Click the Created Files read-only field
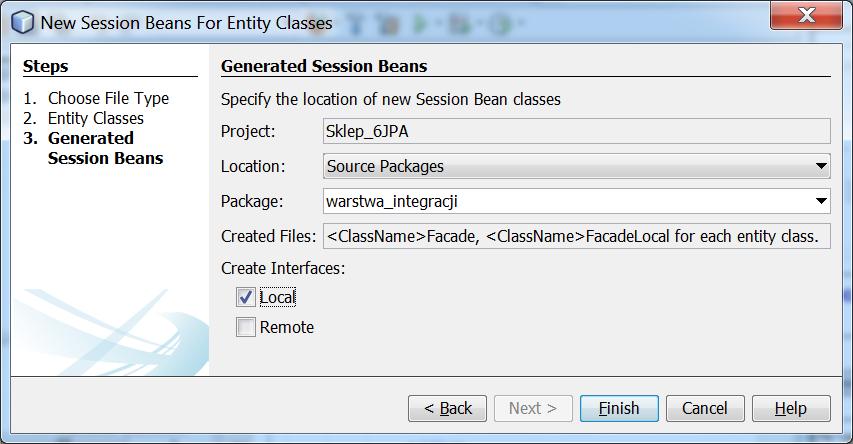Screen dimensions: 853x444 pos(577,236)
